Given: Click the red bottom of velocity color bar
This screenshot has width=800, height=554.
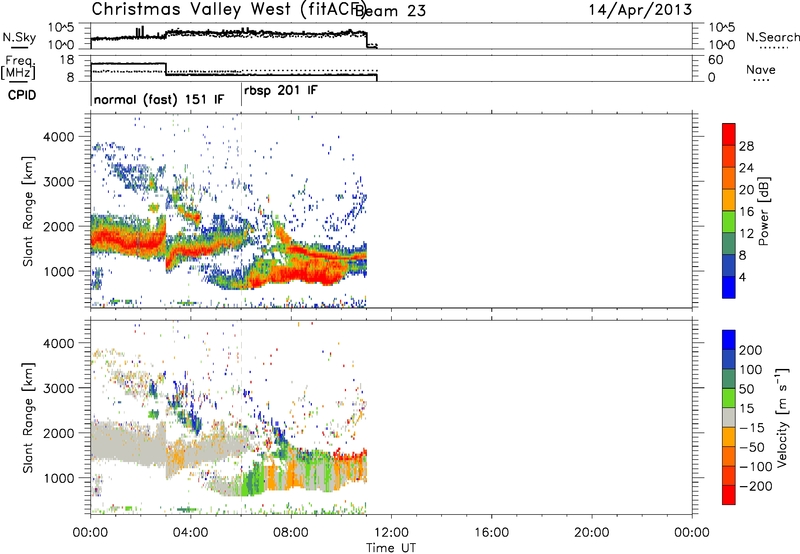Looking at the screenshot, I should coord(729,495).
